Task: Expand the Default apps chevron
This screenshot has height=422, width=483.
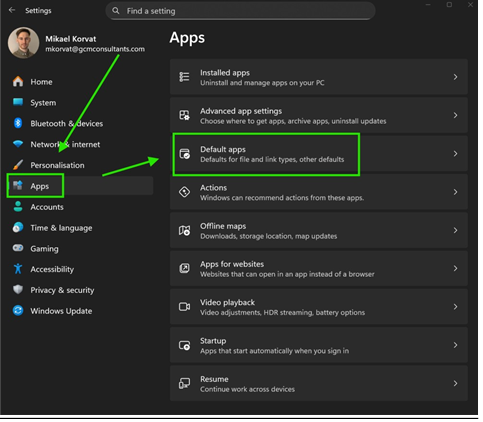Action: [x=455, y=154]
